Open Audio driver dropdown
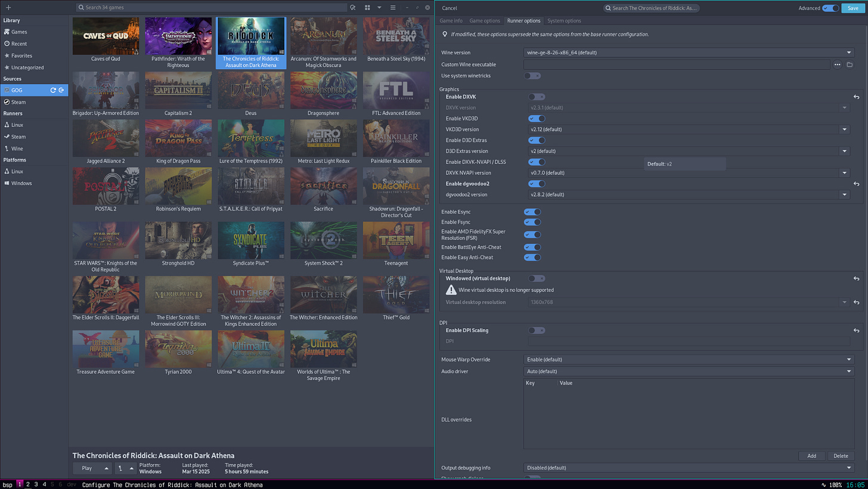Screen dimensions: 868x489 [x=689, y=371]
